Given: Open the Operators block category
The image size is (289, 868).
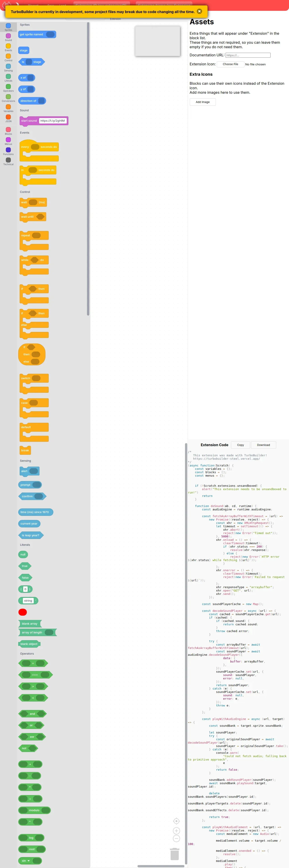Looking at the screenshot, I should (x=8, y=88).
